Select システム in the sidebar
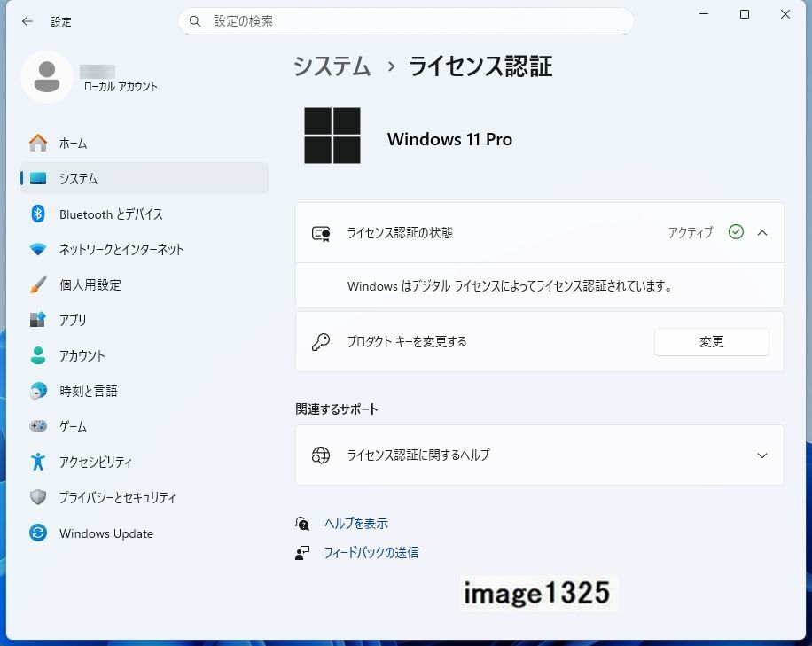Screen dimensions: 812x646 [x=144, y=178]
